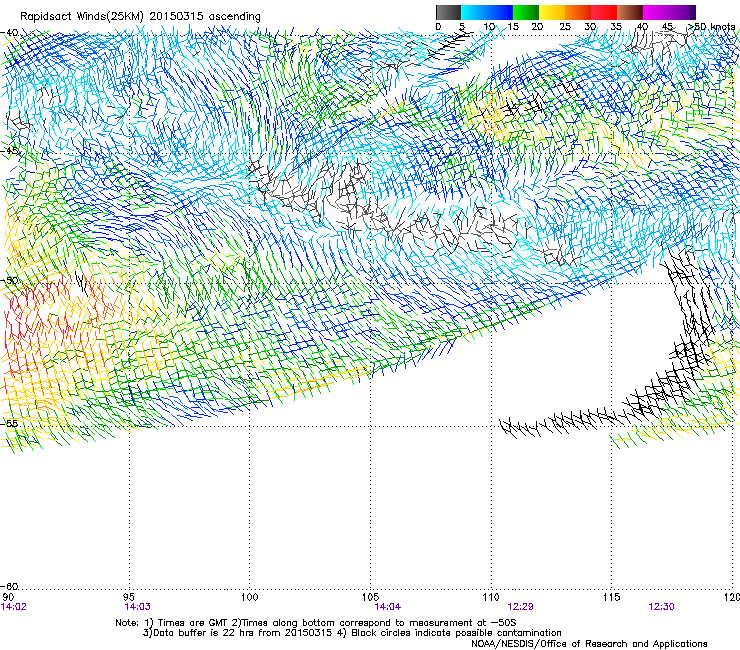The width and height of the screenshot is (740, 650).
Task: Click the note 'Data buffer is 22 hrs'
Action: pyautogui.click(x=201, y=633)
